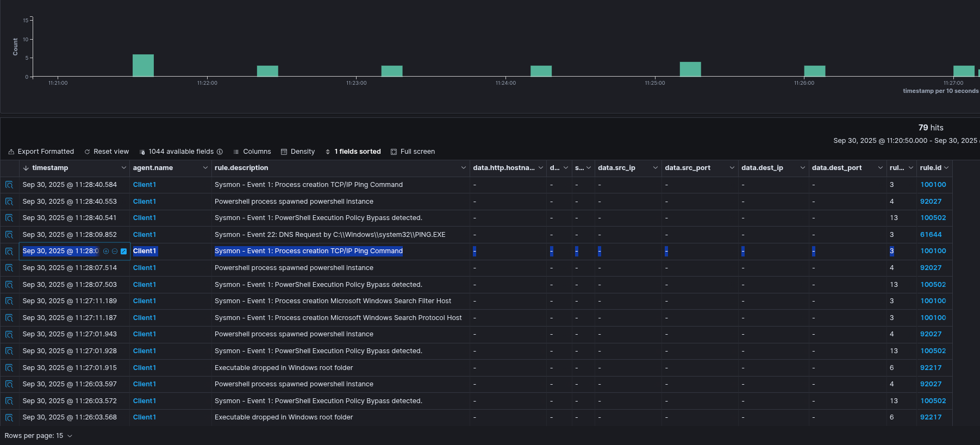Click the tallest histogram bar after 11:21:00
The image size is (980, 445).
point(143,65)
